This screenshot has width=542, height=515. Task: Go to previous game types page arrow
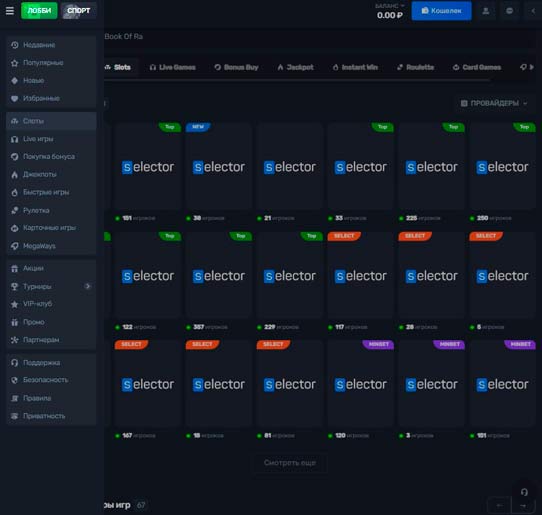(x=499, y=505)
